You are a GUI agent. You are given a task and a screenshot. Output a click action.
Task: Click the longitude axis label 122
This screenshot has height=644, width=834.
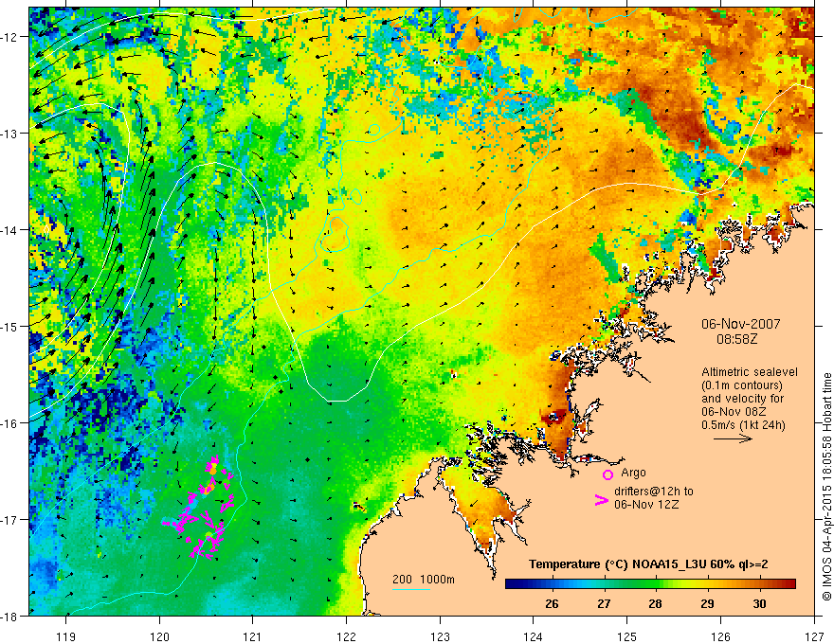point(346,636)
